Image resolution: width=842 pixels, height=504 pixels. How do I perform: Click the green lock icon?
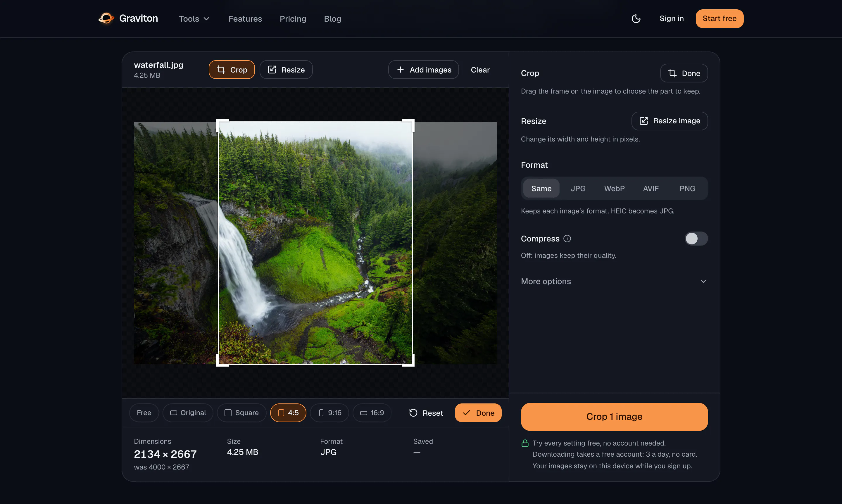pos(525,443)
